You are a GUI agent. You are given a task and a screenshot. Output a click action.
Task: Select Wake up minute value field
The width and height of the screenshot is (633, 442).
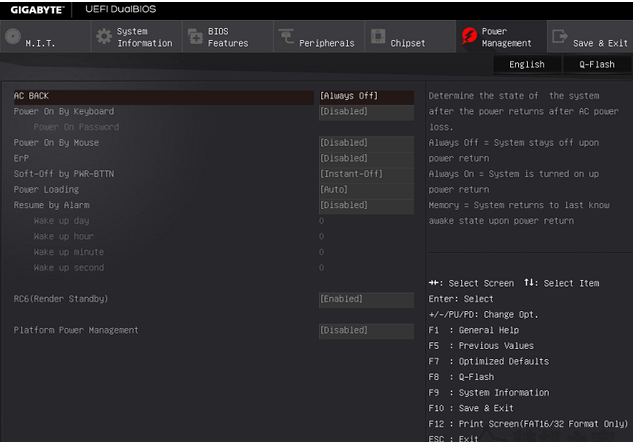(x=321, y=252)
